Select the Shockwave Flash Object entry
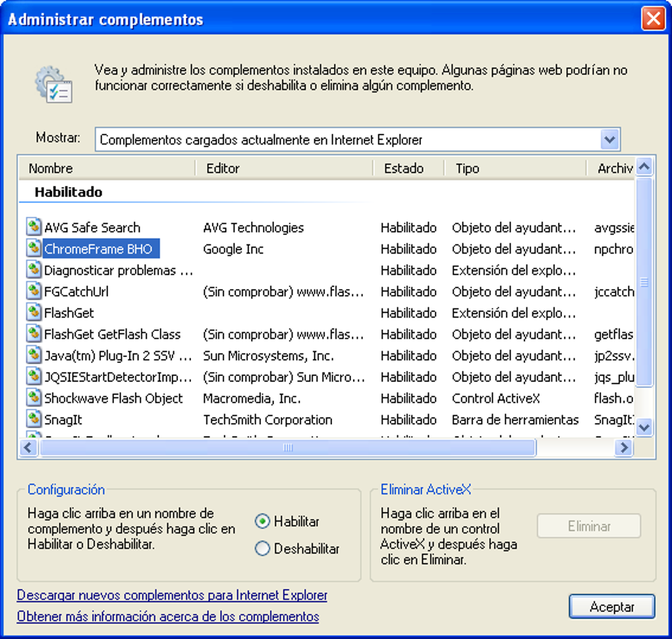 (x=113, y=399)
